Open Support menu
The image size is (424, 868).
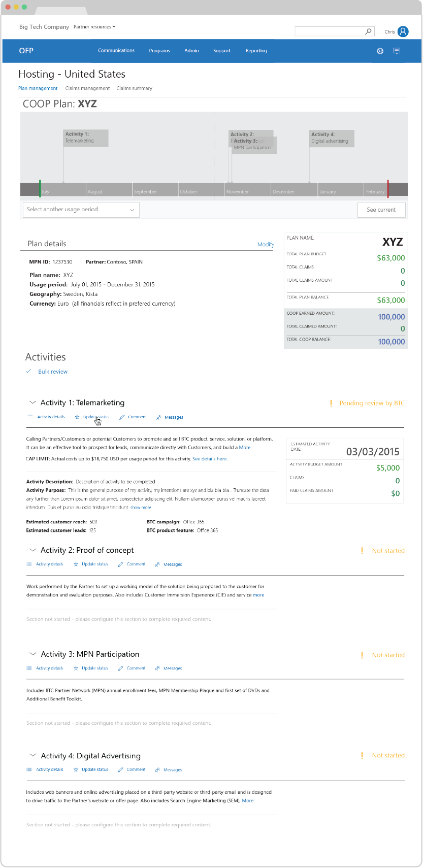pyautogui.click(x=222, y=51)
